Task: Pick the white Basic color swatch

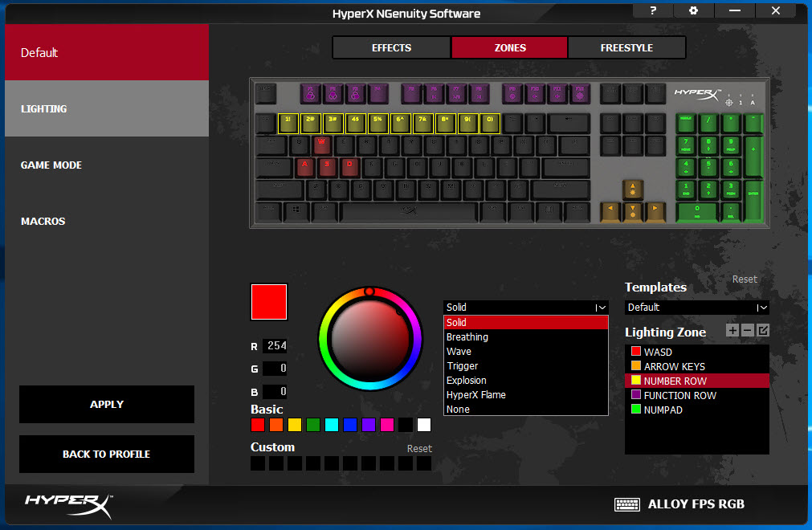Action: pyautogui.click(x=423, y=425)
